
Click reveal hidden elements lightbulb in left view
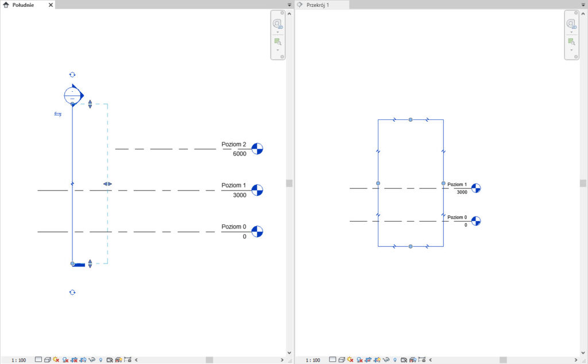click(x=100, y=360)
